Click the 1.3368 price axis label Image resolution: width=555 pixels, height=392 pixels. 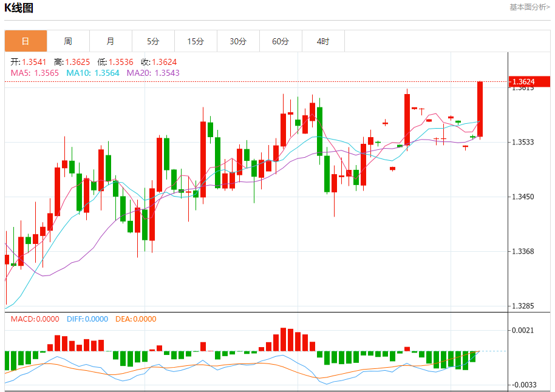click(x=523, y=252)
